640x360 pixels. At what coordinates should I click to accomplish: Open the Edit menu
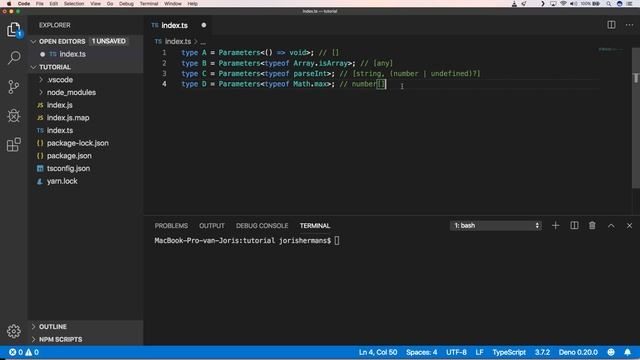[54, 4]
